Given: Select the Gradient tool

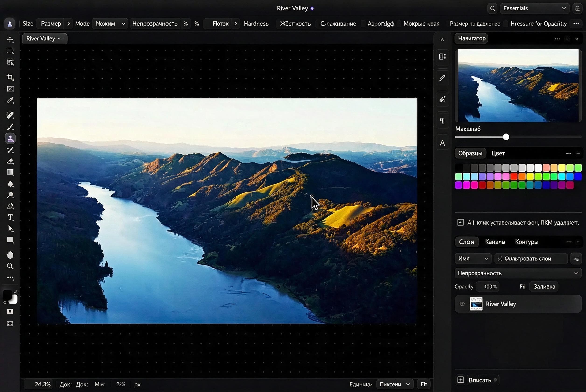Looking at the screenshot, I should pyautogui.click(x=10, y=172).
